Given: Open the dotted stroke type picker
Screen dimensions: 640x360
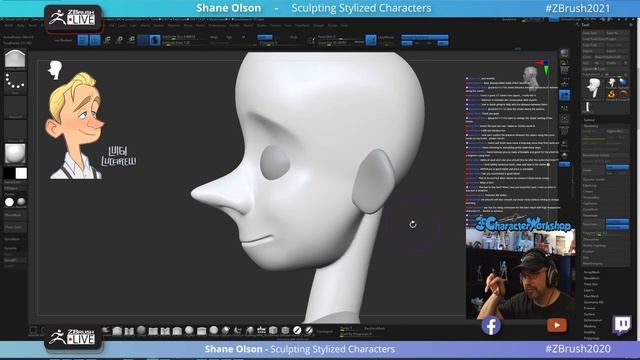Looking at the screenshot, I should (x=15, y=82).
